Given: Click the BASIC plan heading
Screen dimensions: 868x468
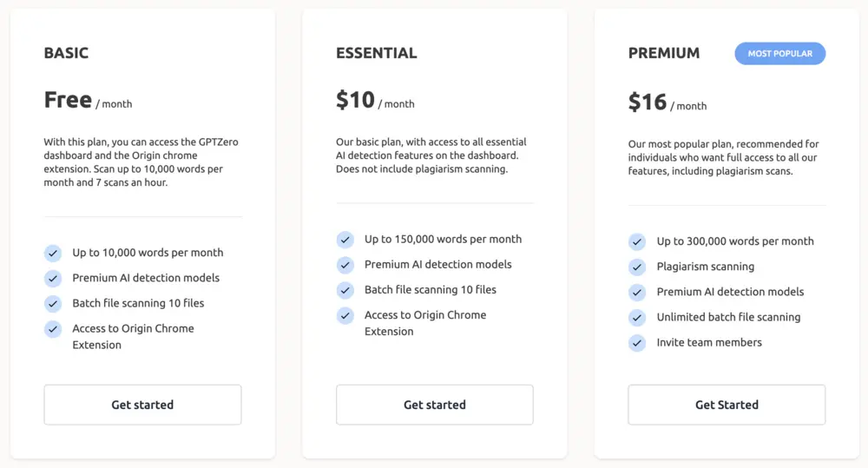Looking at the screenshot, I should (66, 54).
